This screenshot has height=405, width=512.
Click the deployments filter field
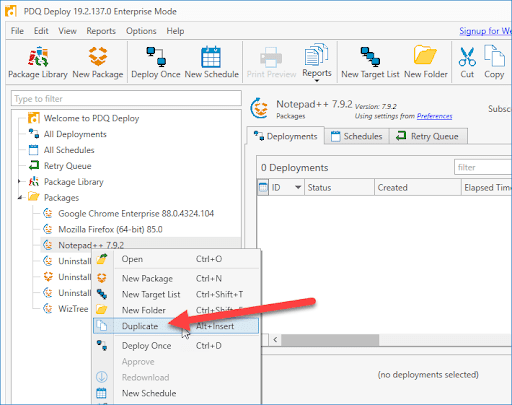pos(483,167)
